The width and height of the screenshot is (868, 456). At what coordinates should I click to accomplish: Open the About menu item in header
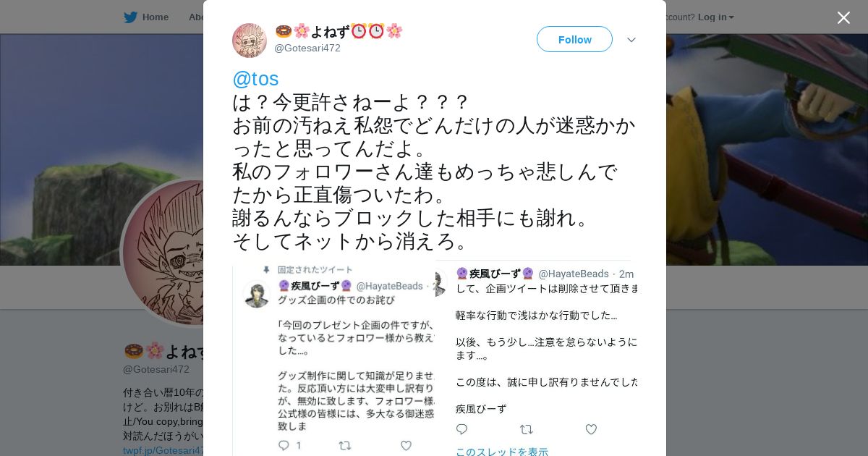[196, 17]
